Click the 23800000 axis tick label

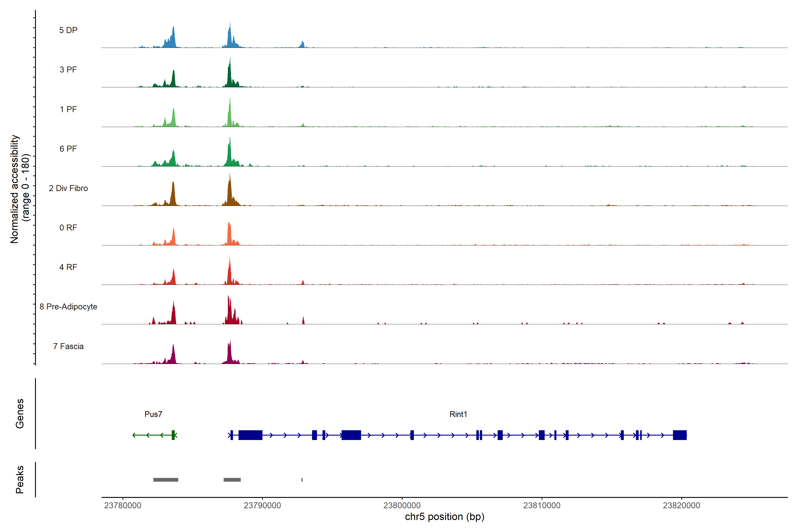[x=402, y=506]
